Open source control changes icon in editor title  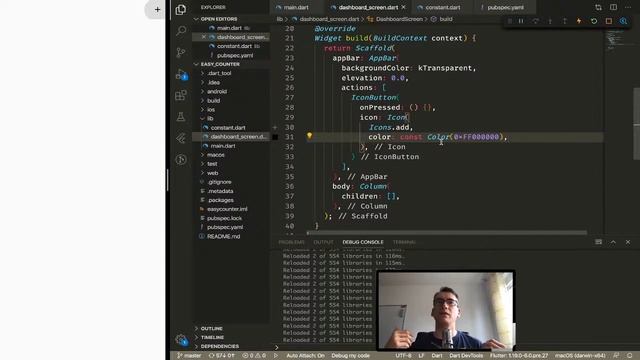598,7
